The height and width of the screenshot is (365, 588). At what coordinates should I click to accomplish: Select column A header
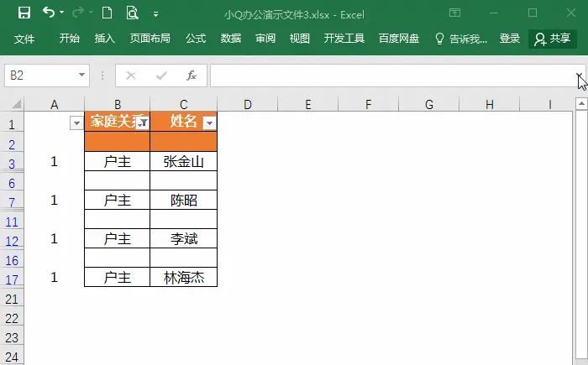click(x=55, y=105)
